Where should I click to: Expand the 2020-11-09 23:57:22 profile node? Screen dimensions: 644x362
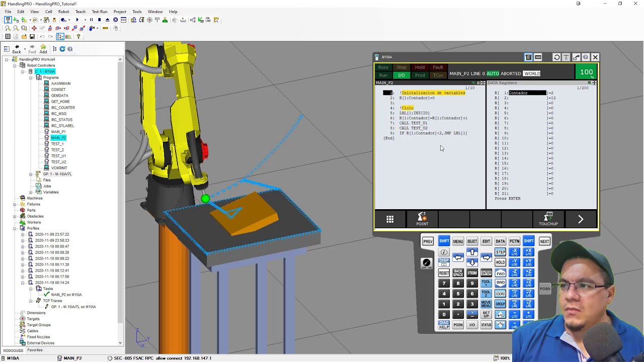23,234
